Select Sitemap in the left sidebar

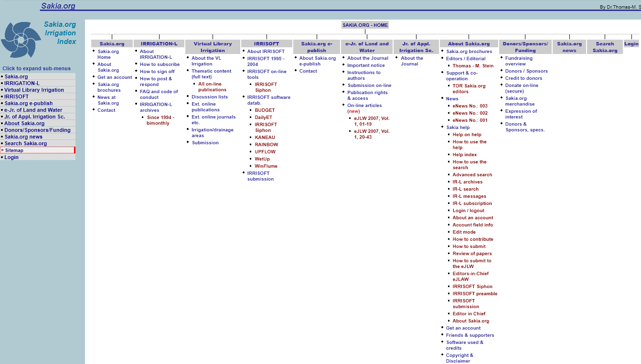pos(14,150)
